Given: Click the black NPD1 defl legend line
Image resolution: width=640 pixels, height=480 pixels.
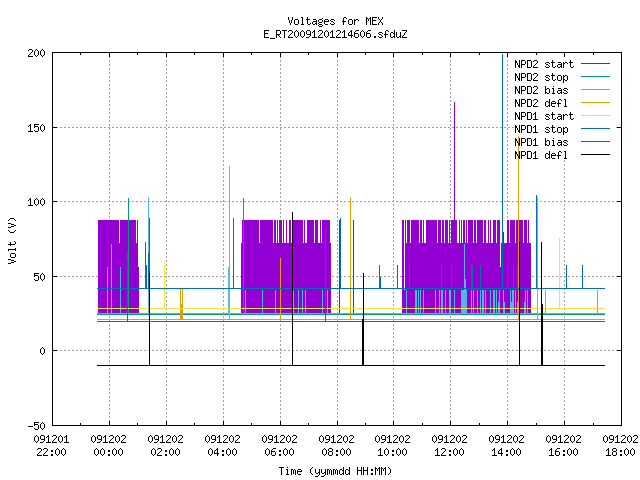Looking at the screenshot, I should point(595,155).
